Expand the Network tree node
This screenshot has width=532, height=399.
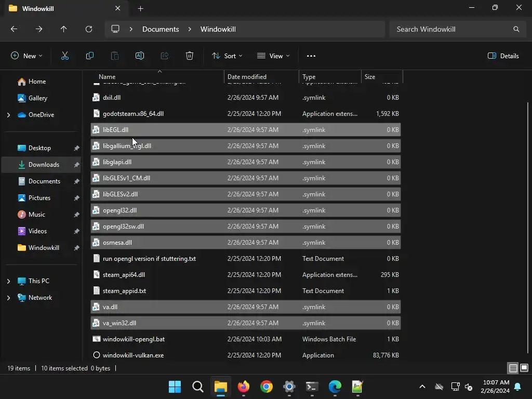coord(8,298)
